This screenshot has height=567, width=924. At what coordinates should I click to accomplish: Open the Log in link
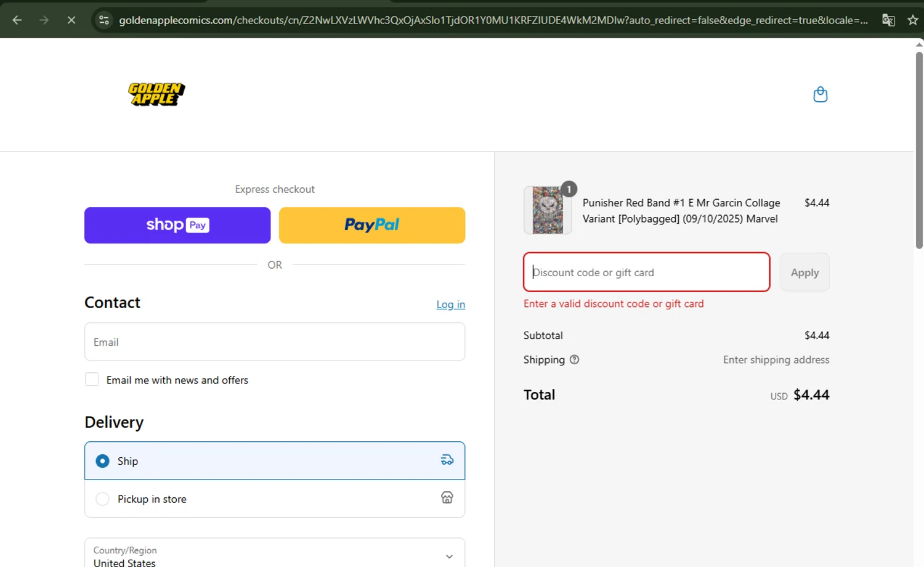point(451,304)
